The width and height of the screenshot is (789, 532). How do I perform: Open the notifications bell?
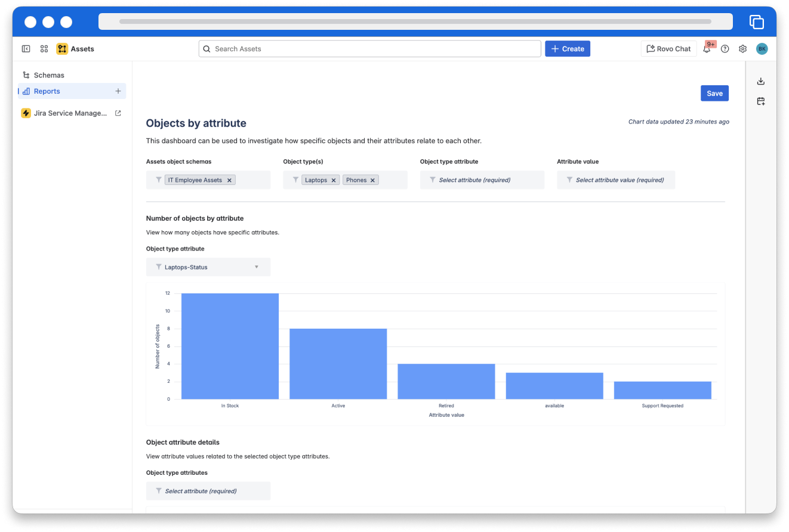click(707, 49)
